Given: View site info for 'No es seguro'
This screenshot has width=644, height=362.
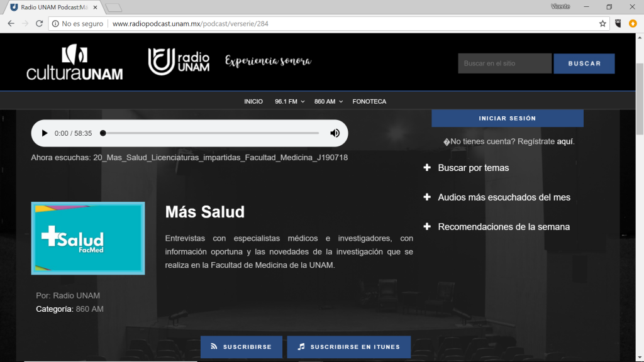Looking at the screenshot, I should (x=77, y=23).
